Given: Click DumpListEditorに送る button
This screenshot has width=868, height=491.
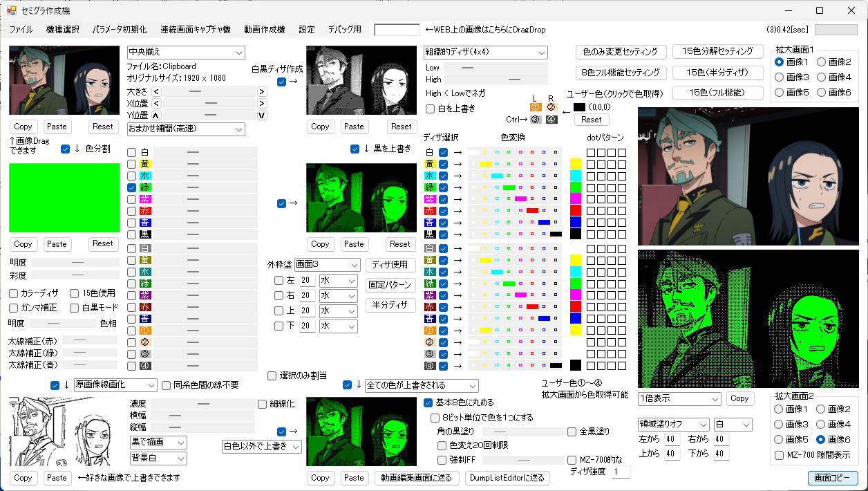Looking at the screenshot, I should pos(507,478).
